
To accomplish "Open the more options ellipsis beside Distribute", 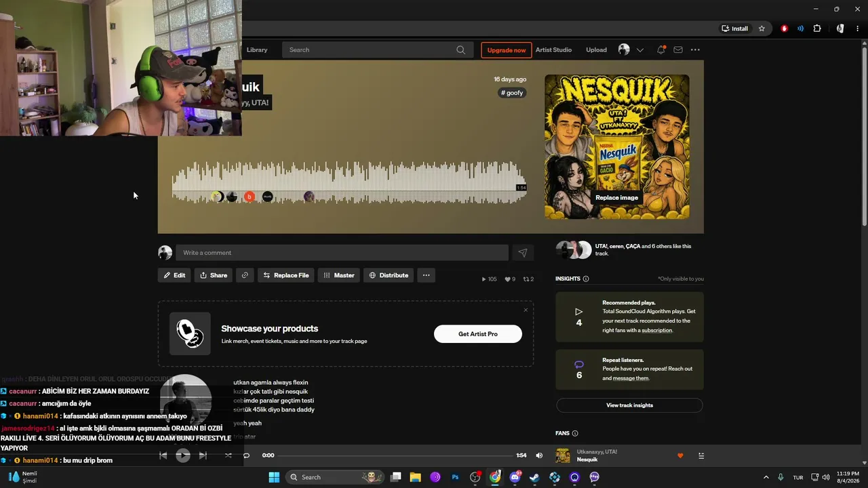I will pos(426,275).
